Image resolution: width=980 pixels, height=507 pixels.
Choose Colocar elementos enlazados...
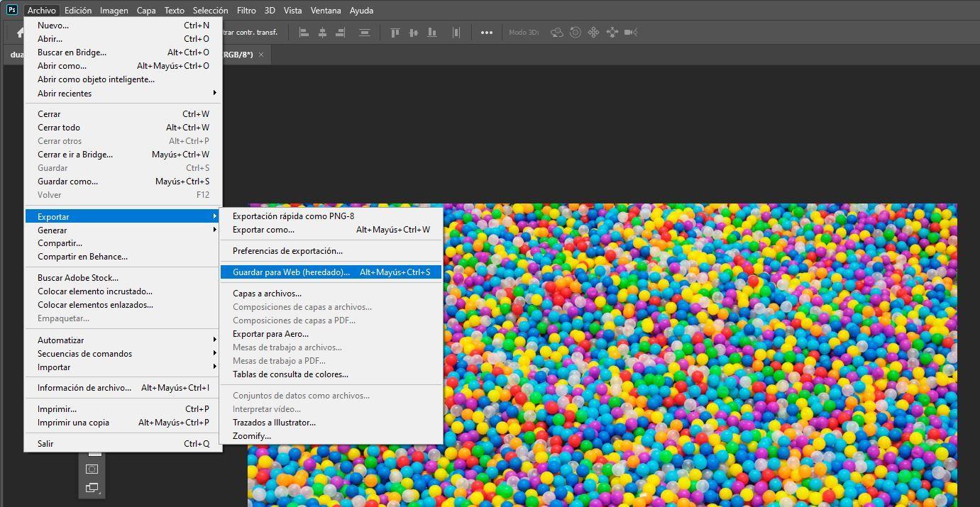pyautogui.click(x=123, y=305)
